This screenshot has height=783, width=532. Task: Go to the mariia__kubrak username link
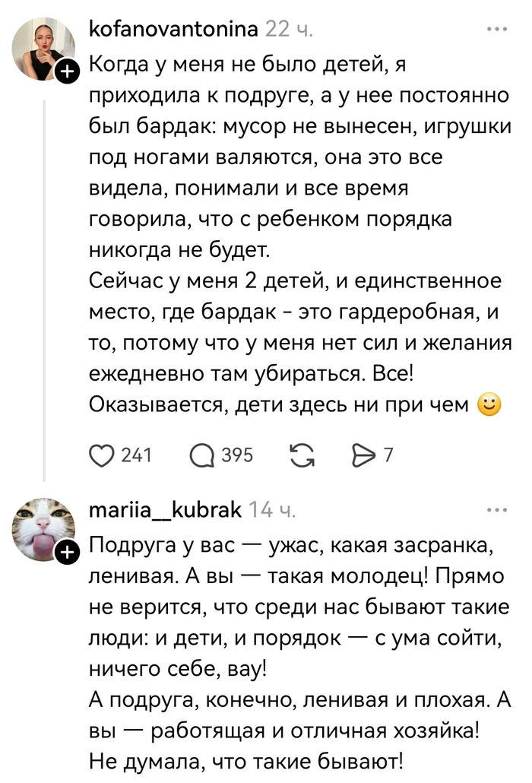click(x=165, y=509)
